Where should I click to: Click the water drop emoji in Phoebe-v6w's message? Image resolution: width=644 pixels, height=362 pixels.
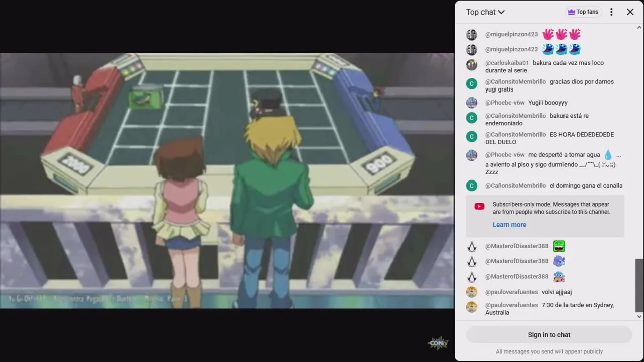tap(608, 155)
